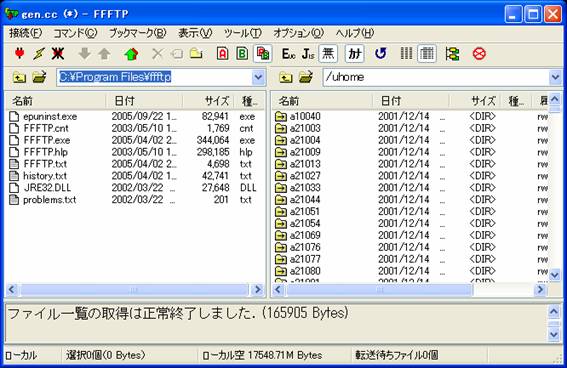Sort local list by サイズ column

coord(208,101)
